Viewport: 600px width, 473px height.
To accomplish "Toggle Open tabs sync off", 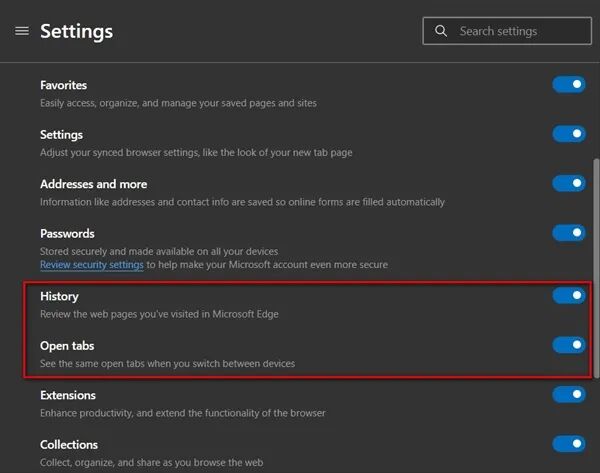I will pos(568,345).
